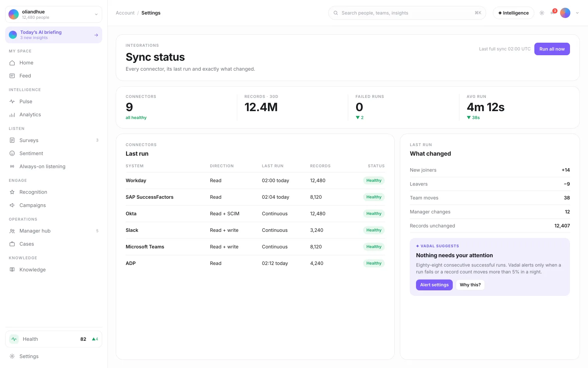Open the Health score 82 card
The height and width of the screenshot is (368, 588).
54,339
